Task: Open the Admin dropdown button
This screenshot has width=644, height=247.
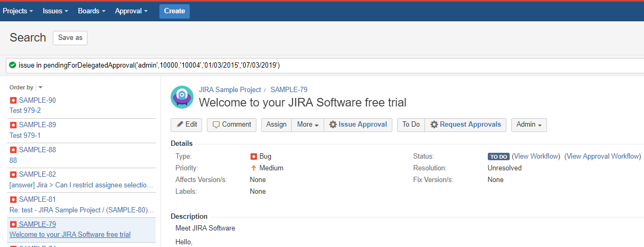Action: click(x=528, y=125)
